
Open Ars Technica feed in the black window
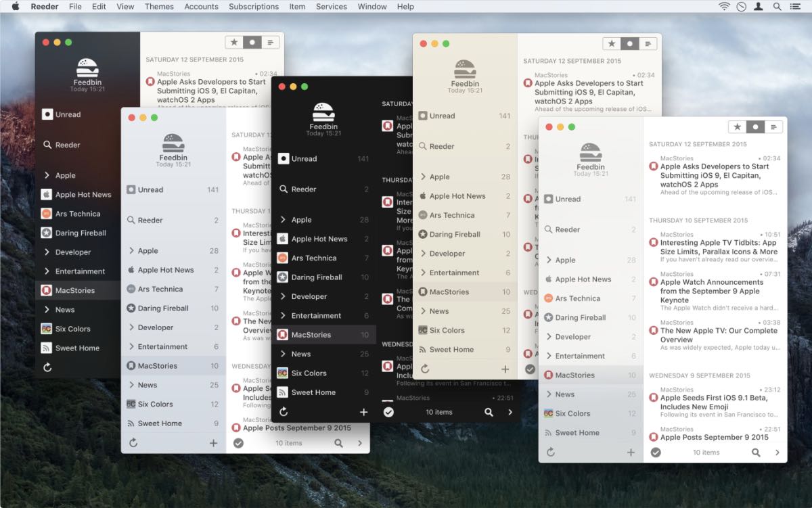(313, 258)
